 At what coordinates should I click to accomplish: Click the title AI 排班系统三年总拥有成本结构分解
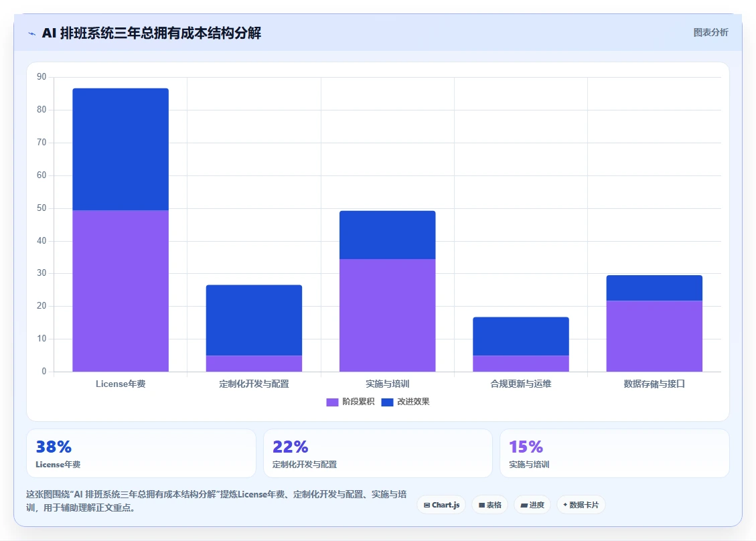coord(151,33)
